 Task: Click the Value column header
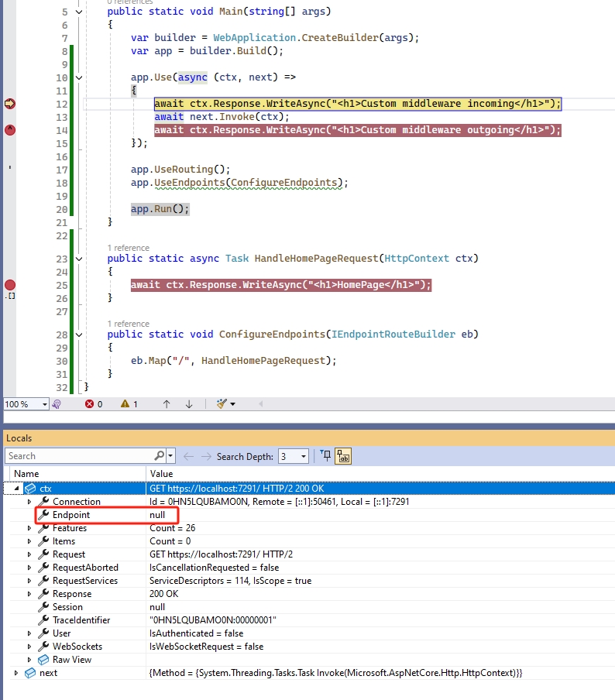click(x=161, y=473)
